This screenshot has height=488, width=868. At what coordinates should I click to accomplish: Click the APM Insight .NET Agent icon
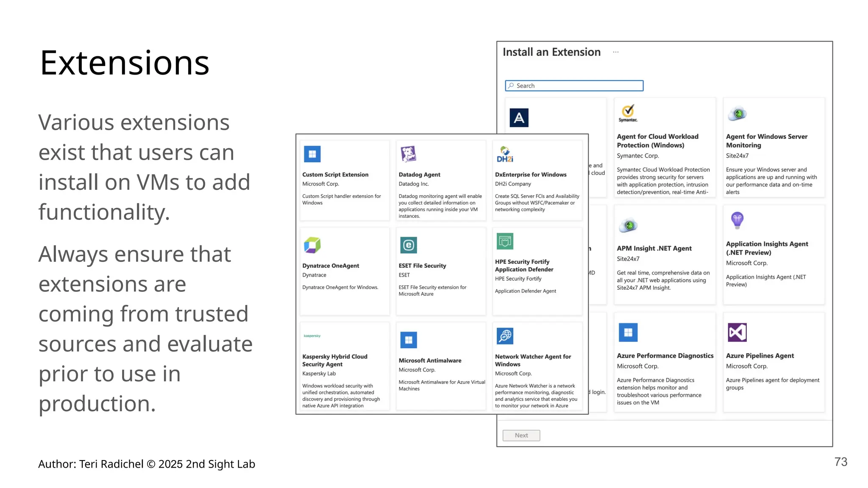628,225
